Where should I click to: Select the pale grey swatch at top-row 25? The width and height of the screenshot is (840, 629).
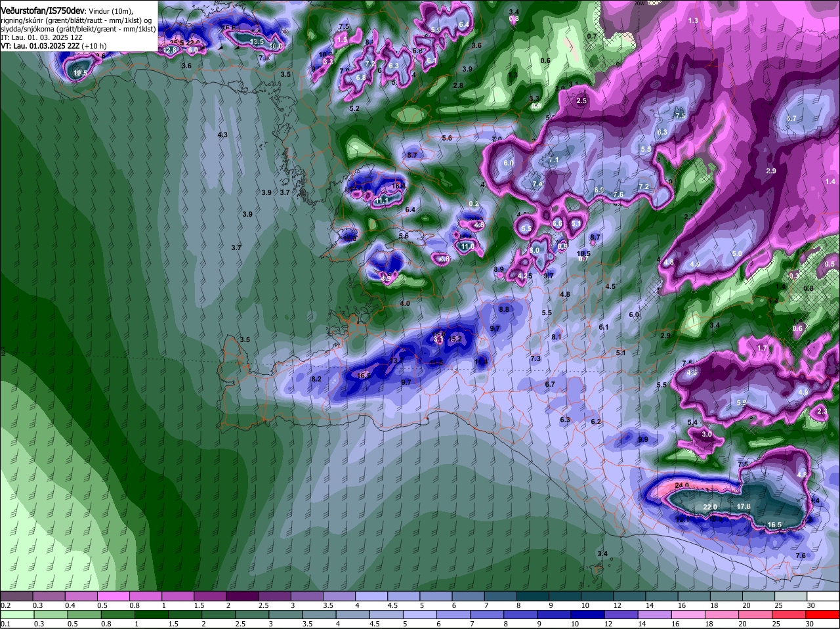[791, 596]
